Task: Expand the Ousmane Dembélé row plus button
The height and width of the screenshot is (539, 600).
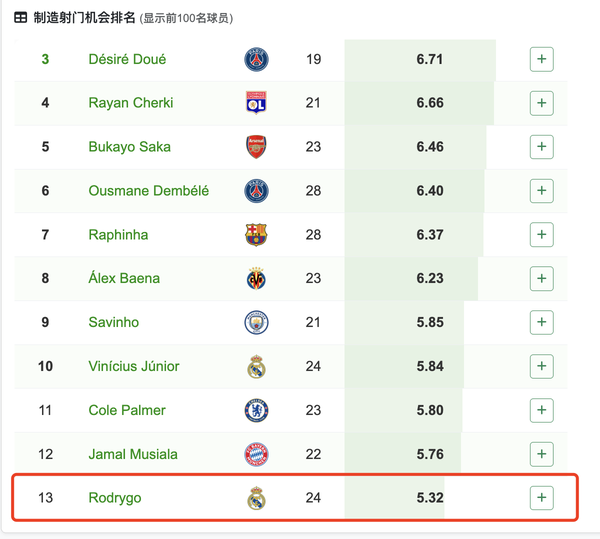Action: pyautogui.click(x=541, y=191)
